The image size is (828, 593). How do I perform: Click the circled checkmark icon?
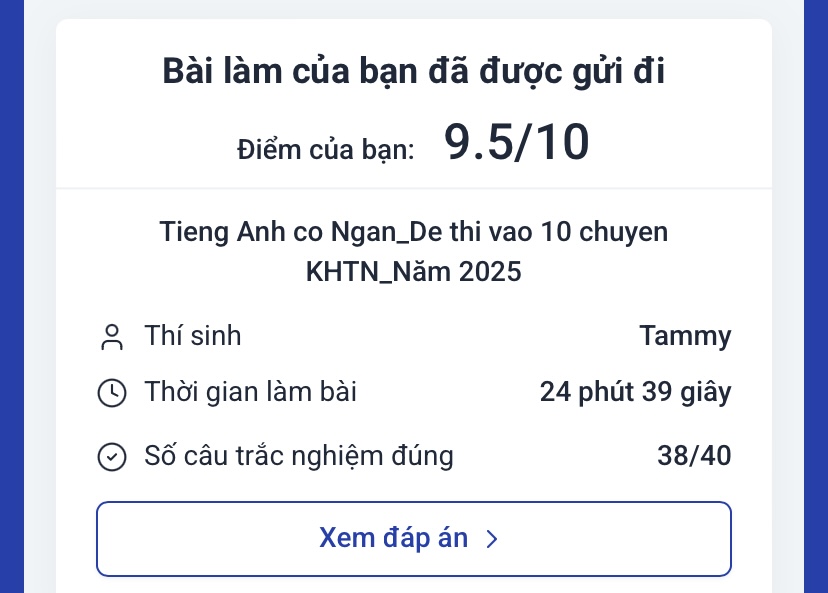click(x=111, y=457)
